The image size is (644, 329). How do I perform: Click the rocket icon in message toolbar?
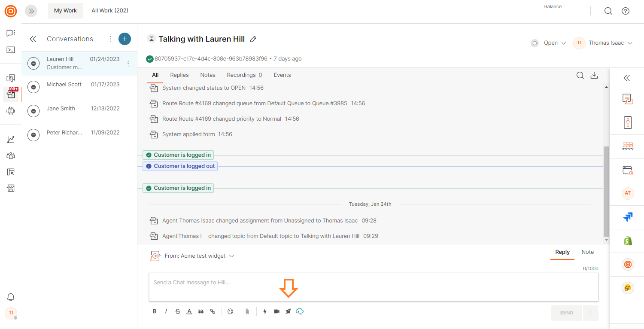click(x=288, y=311)
